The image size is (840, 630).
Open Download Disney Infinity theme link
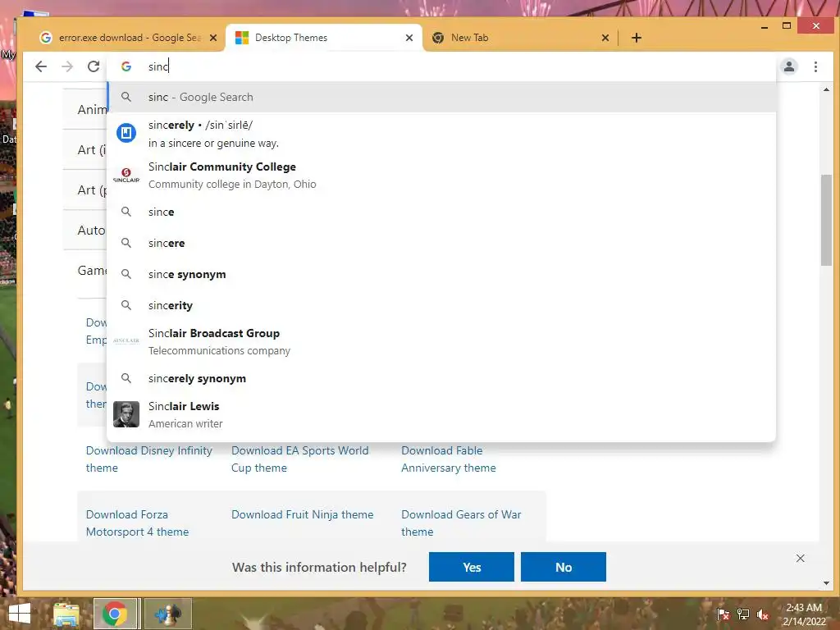(149, 459)
